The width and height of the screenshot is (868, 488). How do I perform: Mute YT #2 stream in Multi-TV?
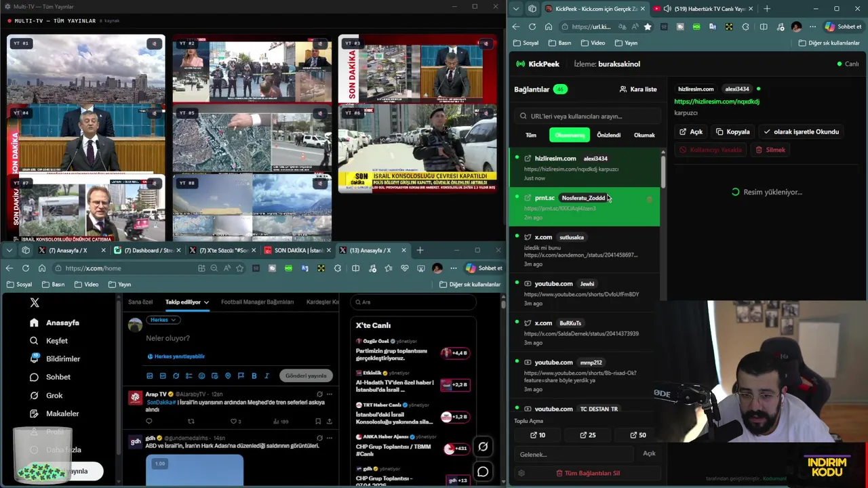coord(321,44)
